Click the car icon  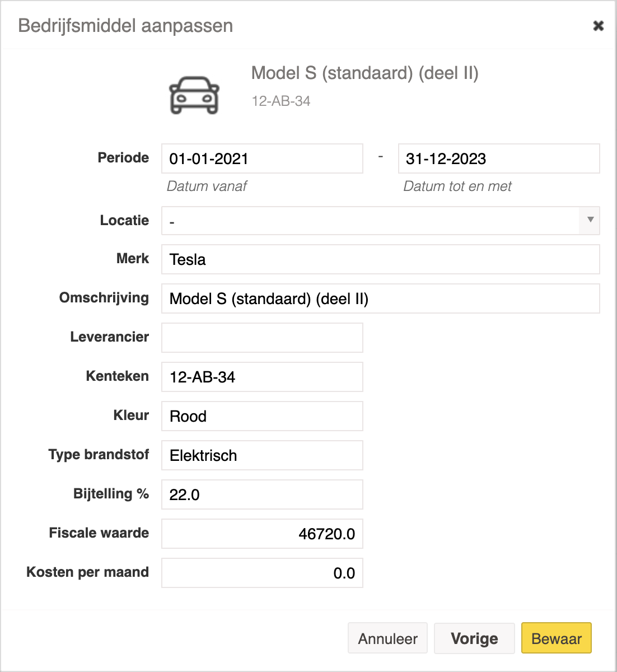coord(194,95)
